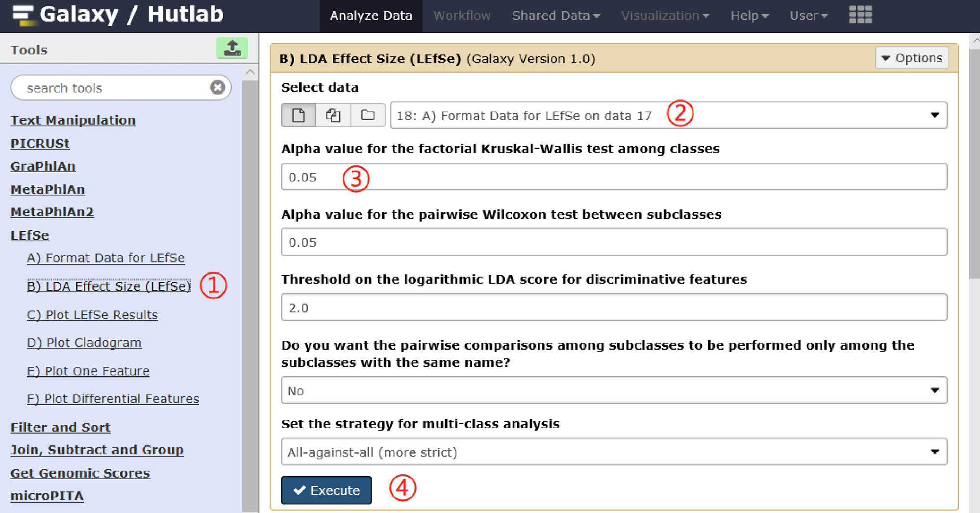Focus the Kruskal-Wallis alpha value field
The height and width of the screenshot is (513, 980).
pyautogui.click(x=613, y=177)
